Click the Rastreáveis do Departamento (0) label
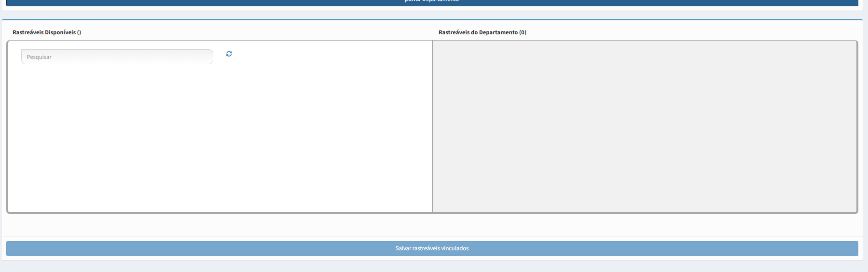 click(x=482, y=32)
